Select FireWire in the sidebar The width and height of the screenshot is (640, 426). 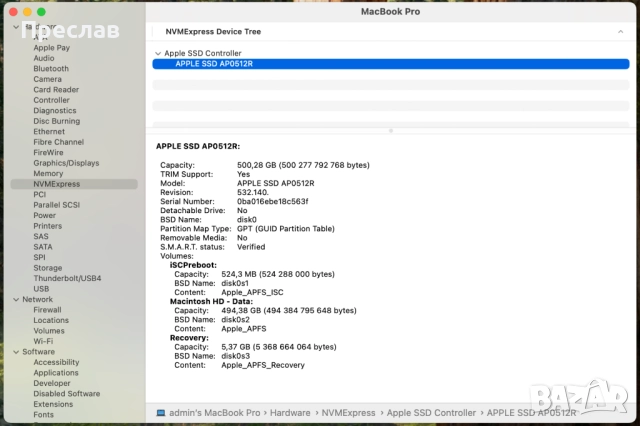coord(48,153)
